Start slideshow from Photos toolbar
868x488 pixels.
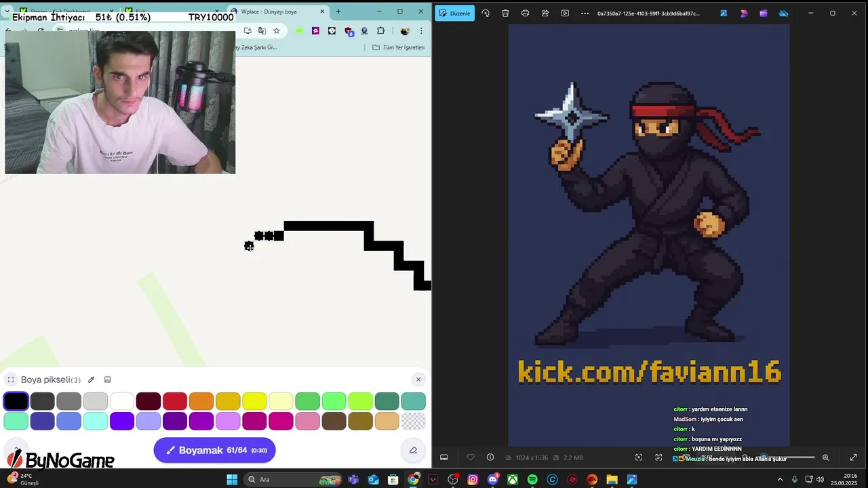coord(565,13)
